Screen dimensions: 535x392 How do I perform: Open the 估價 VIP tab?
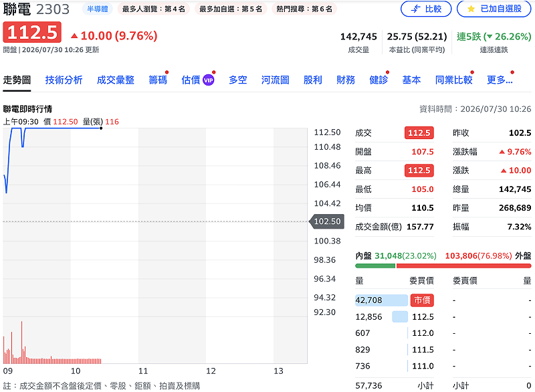click(x=197, y=80)
